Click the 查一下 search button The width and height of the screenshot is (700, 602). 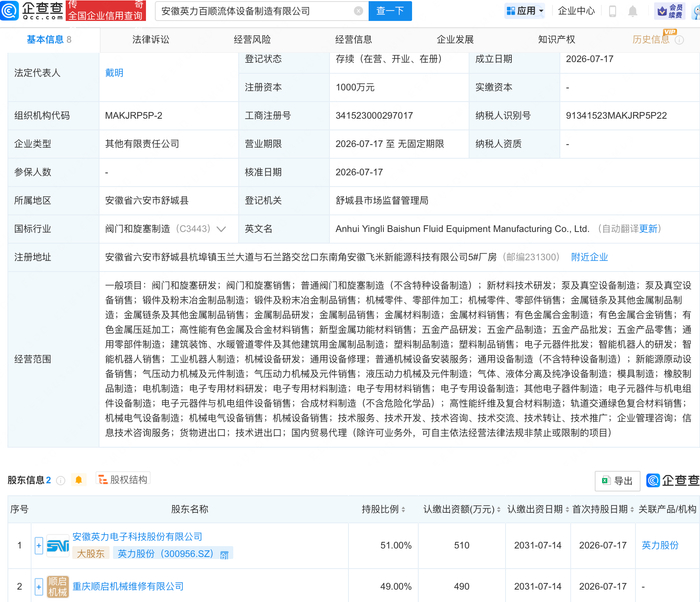[390, 11]
